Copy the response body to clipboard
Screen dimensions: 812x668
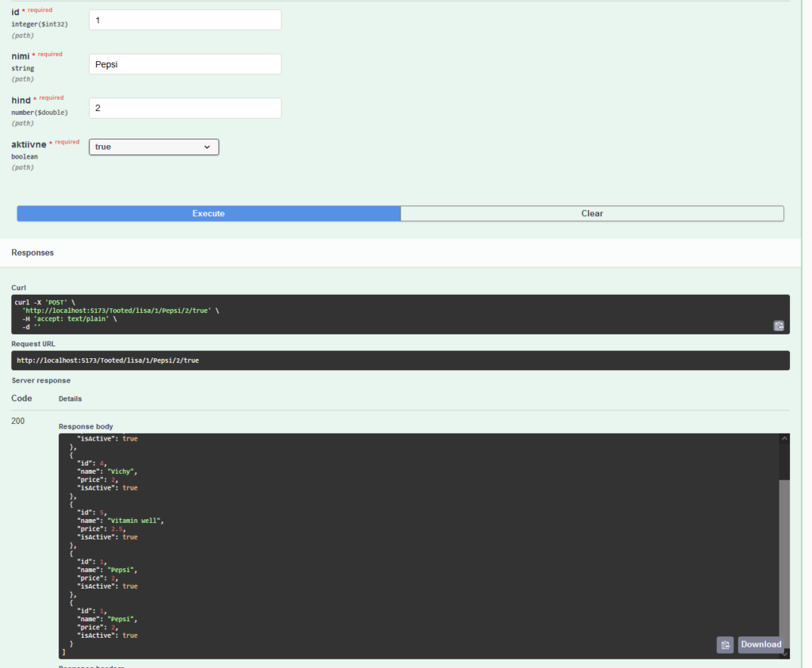(x=725, y=645)
